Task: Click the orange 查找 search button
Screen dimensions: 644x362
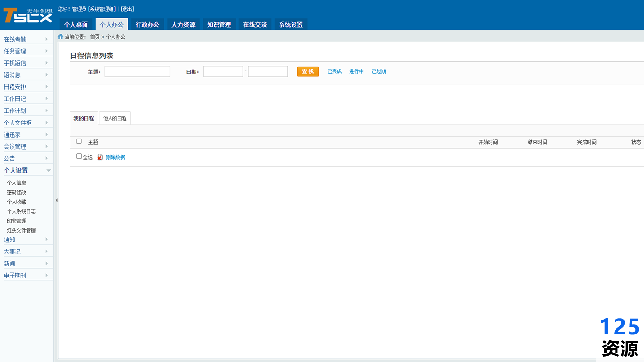Action: (308, 71)
